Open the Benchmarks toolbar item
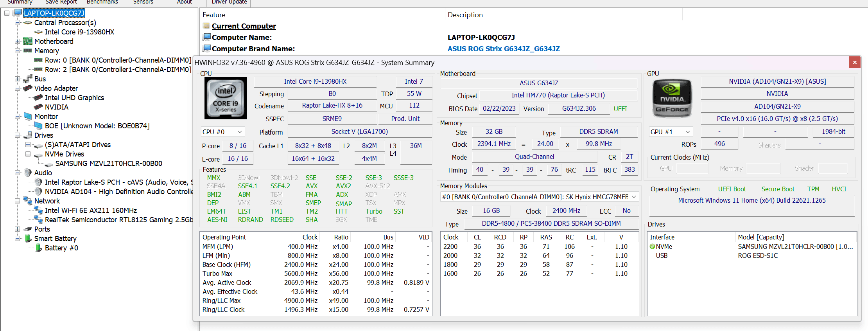The image size is (868, 331). pyautogui.click(x=102, y=2)
